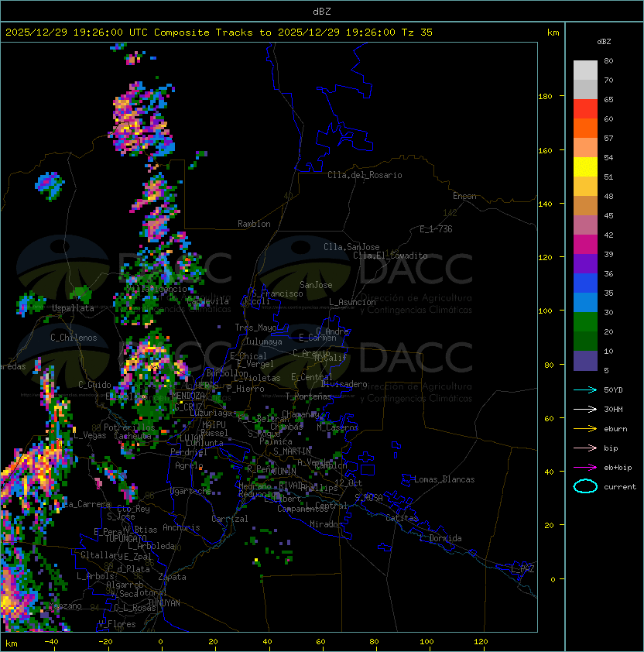The width and height of the screenshot is (644, 652).
Task: Click the 'dBZ' title at the top
Action: [322, 11]
